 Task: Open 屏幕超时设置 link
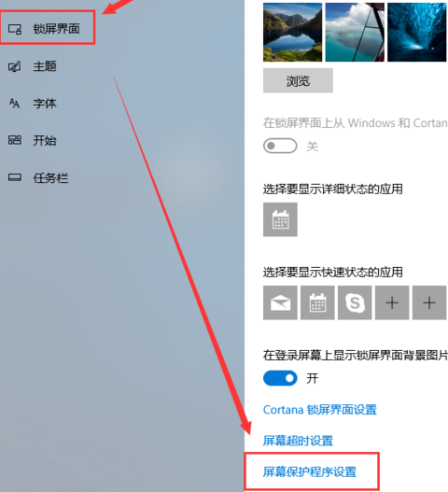click(298, 441)
